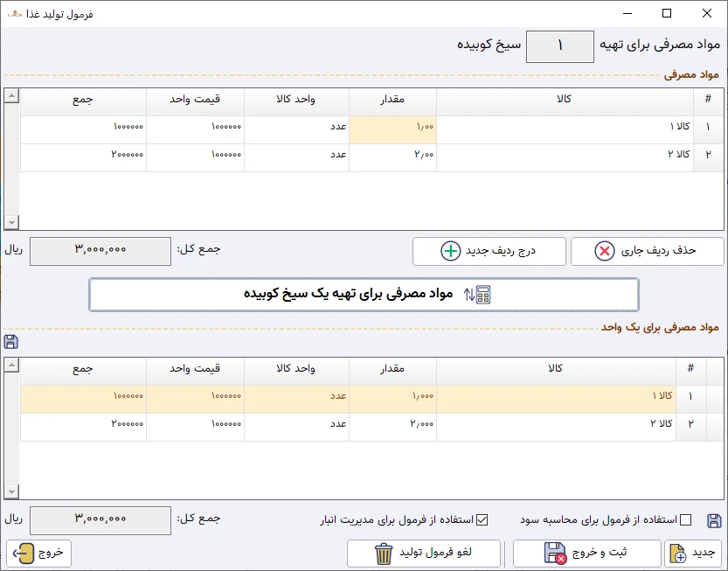Screen dimensions: 728x571
Task: Click کالا column header in upper table
Action: tap(565, 101)
